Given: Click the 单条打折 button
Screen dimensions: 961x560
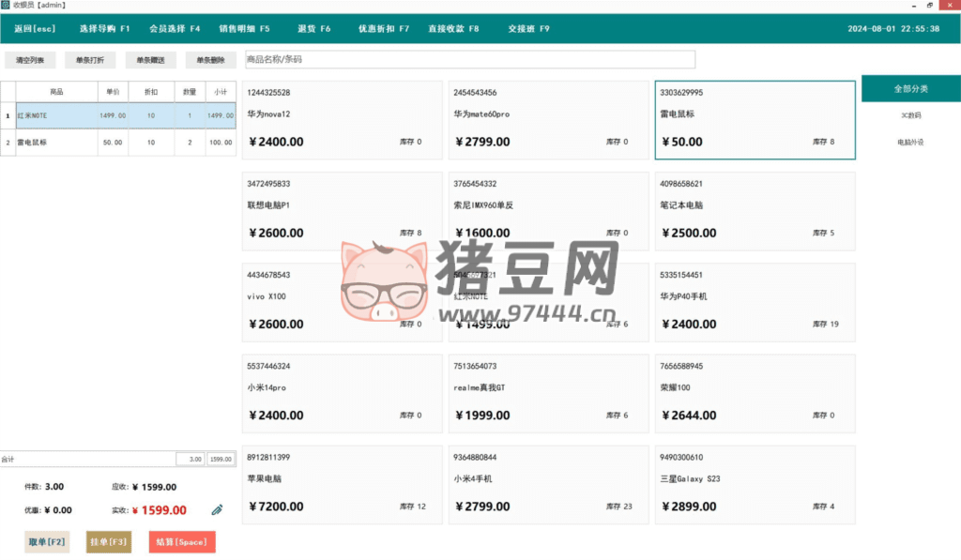Looking at the screenshot, I should (x=90, y=60).
